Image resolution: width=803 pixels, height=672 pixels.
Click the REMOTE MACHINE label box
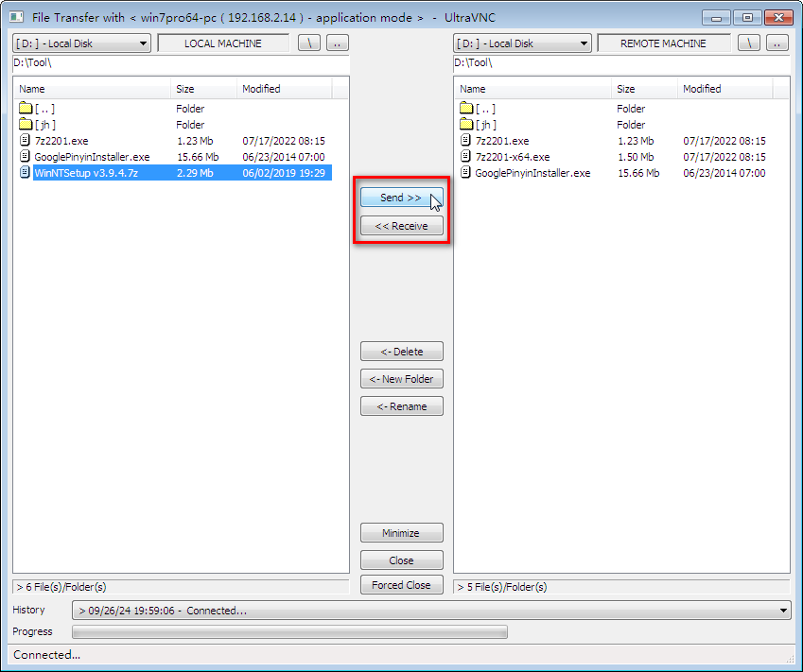click(663, 43)
